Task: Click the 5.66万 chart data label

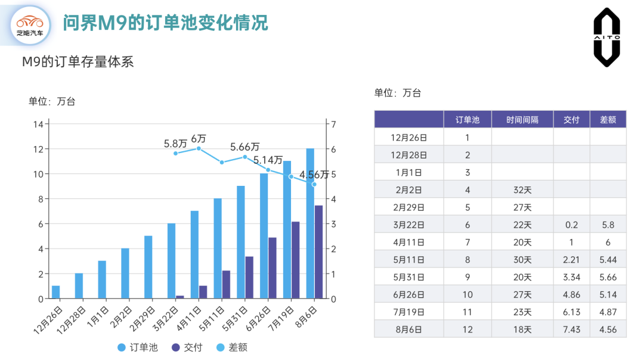Action: point(245,147)
